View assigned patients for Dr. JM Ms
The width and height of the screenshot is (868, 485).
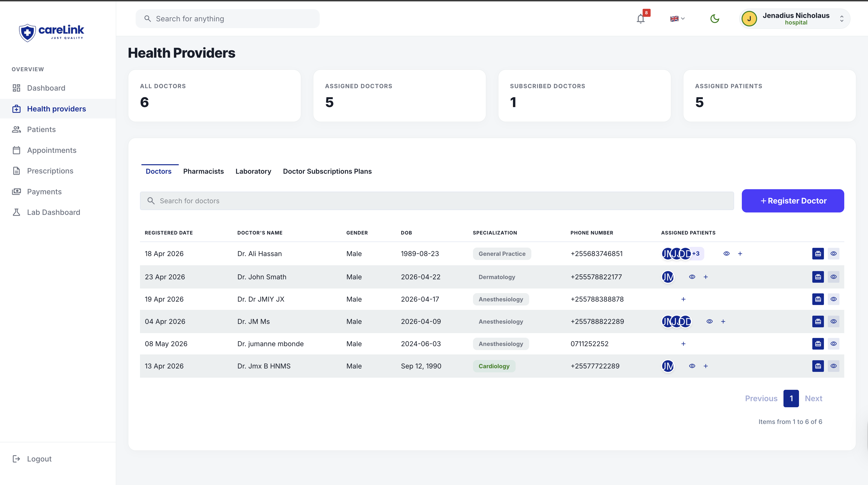coord(709,321)
